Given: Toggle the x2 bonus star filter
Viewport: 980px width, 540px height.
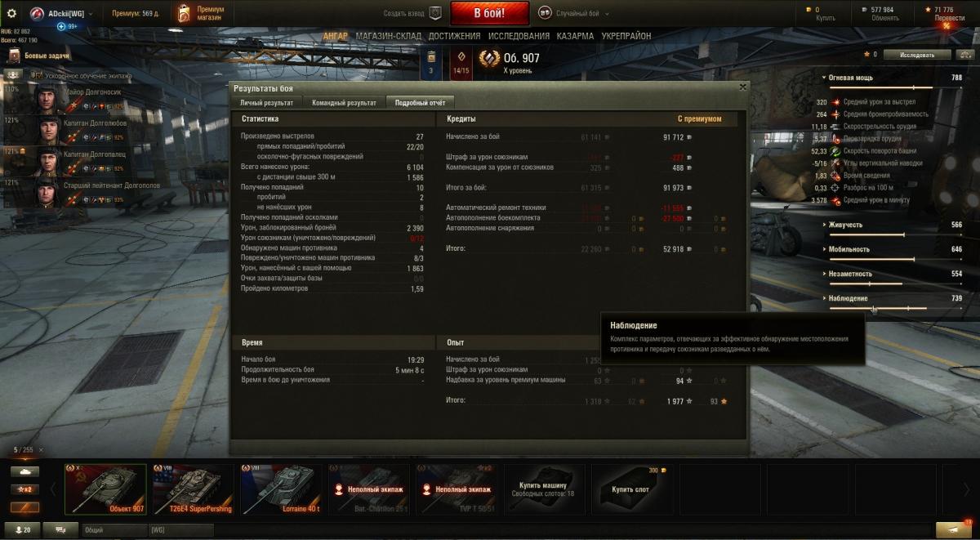Looking at the screenshot, I should (x=24, y=489).
